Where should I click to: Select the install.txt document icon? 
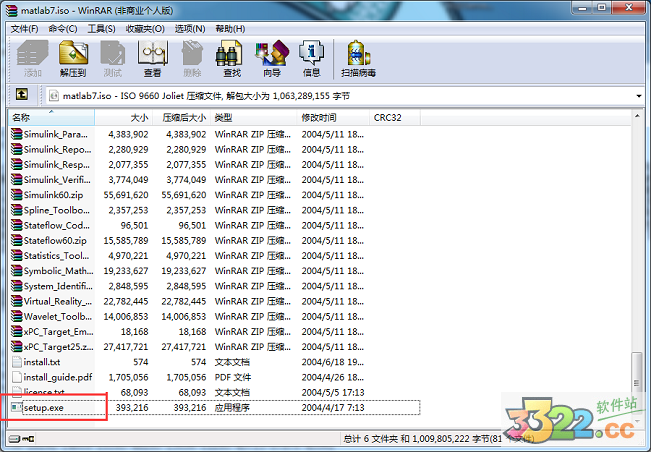(x=17, y=362)
